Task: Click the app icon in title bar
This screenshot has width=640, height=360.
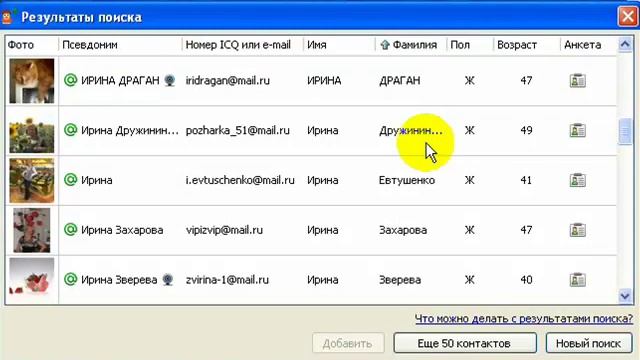Action: 7,17
